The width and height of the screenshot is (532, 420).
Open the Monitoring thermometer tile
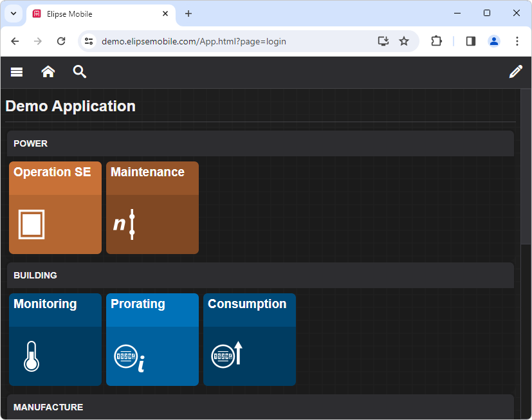[55, 340]
